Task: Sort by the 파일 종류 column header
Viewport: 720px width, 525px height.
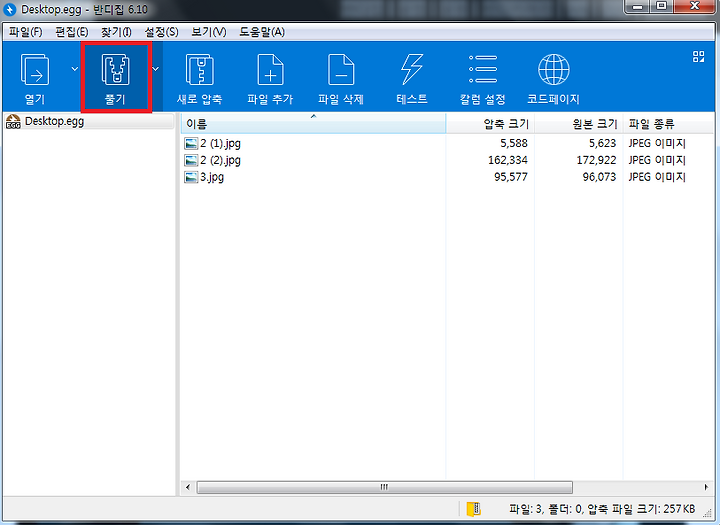Action: [669, 124]
